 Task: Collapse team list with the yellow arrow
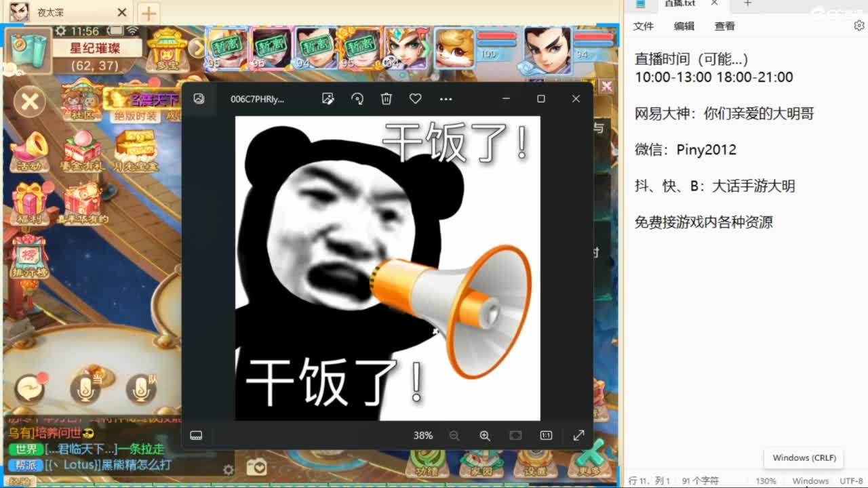[x=196, y=47]
